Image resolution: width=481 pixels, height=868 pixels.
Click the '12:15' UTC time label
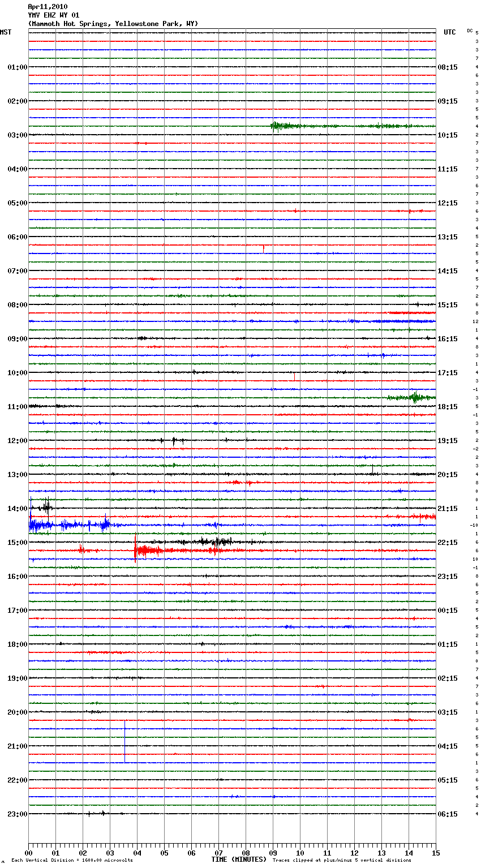448,203
